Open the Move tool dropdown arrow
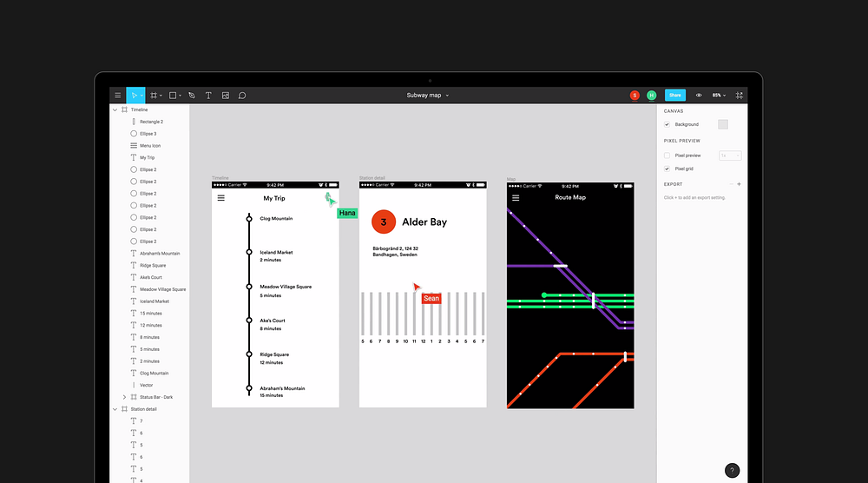868x483 pixels. click(141, 96)
